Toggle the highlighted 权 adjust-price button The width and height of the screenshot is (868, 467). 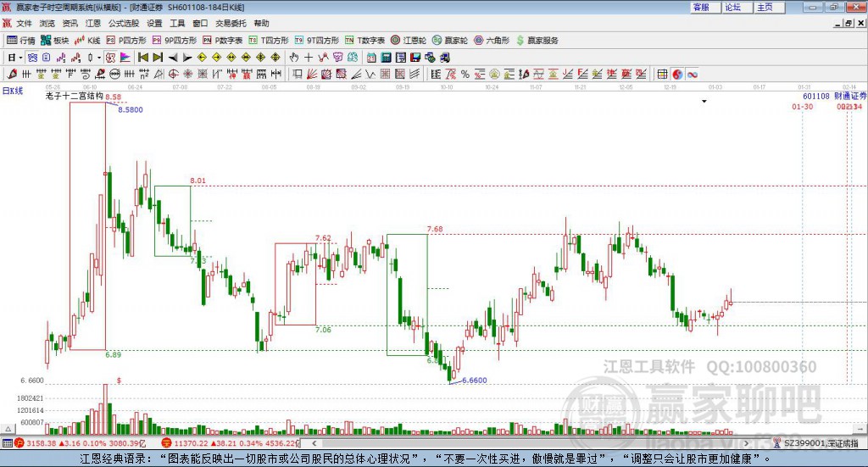(110, 58)
